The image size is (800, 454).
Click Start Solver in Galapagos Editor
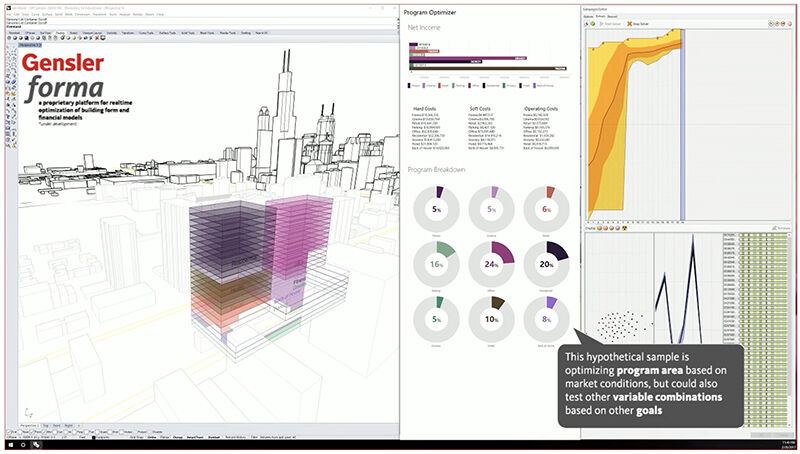tap(611, 23)
